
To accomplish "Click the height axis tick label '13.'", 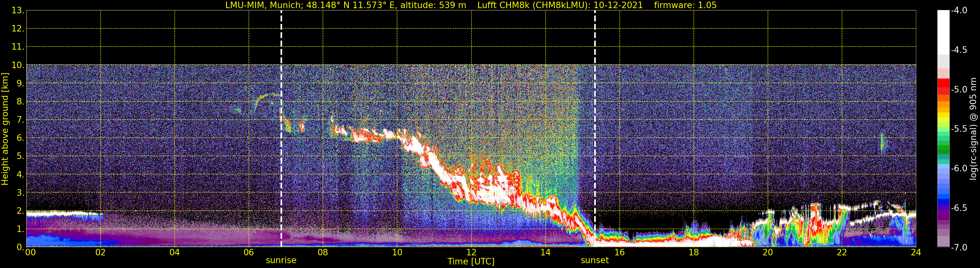I will pos(18,11).
